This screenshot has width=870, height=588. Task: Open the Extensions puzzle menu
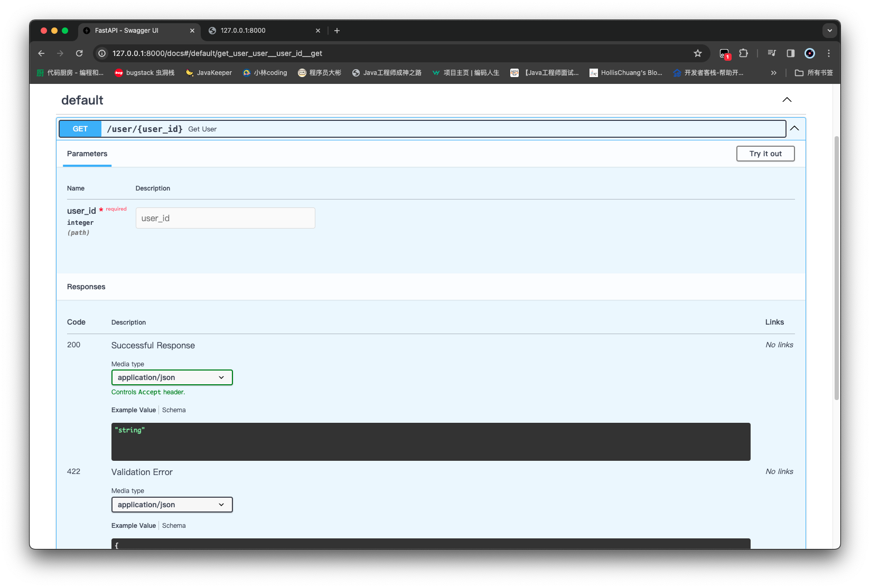(743, 53)
